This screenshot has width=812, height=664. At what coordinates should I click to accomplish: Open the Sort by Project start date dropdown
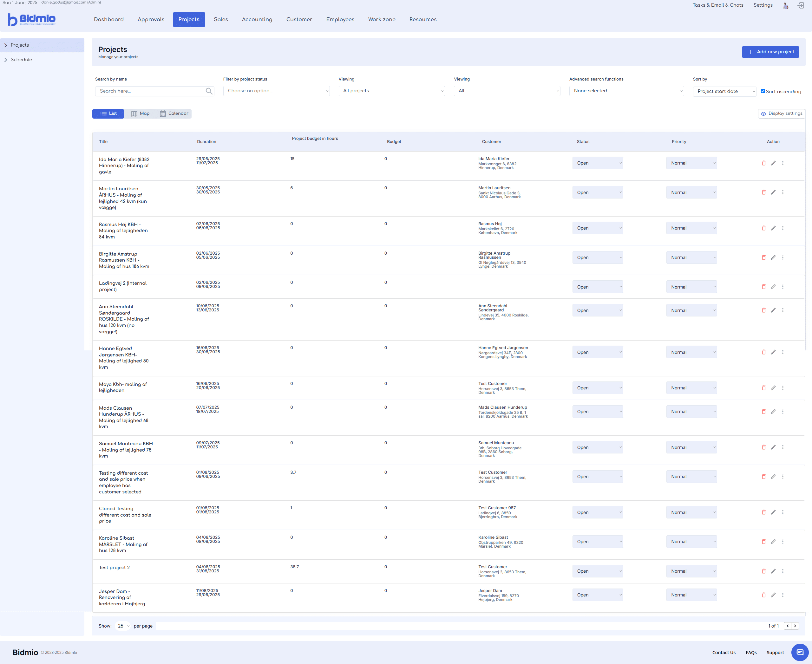pos(724,91)
